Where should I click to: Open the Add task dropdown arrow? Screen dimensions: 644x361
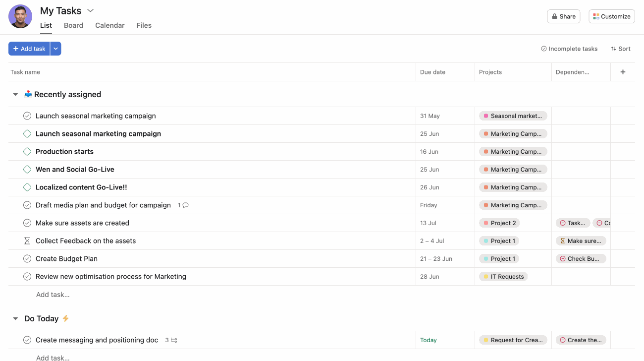(55, 49)
